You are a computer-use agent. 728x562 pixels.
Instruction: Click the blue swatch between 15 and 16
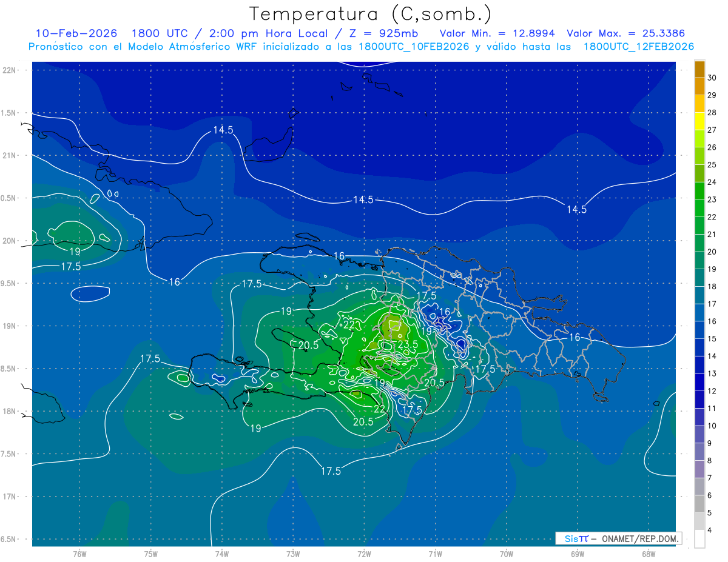699,330
